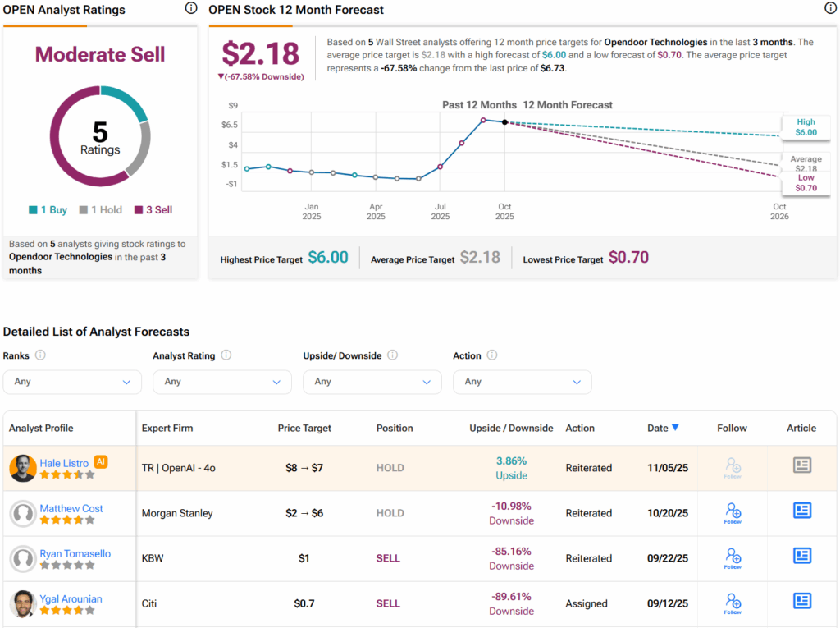Open the Ranks filter dropdown
This screenshot has width=840, height=628.
pyautogui.click(x=72, y=382)
